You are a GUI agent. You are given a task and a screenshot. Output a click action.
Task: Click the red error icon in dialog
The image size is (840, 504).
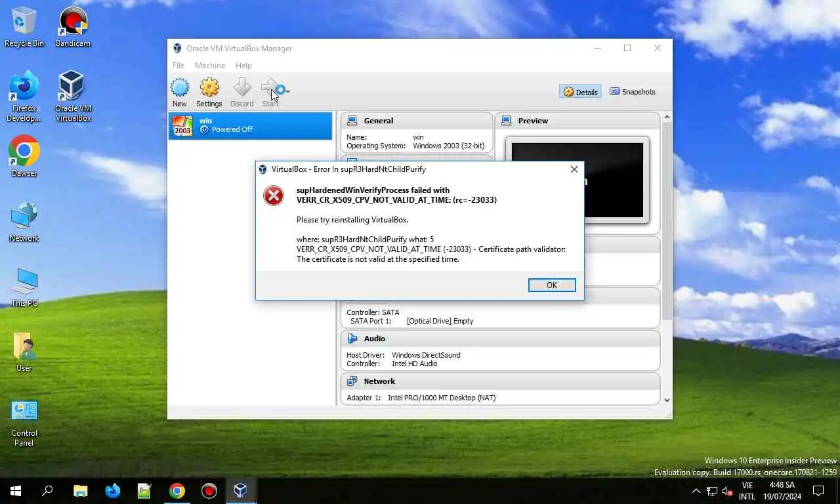[274, 196]
